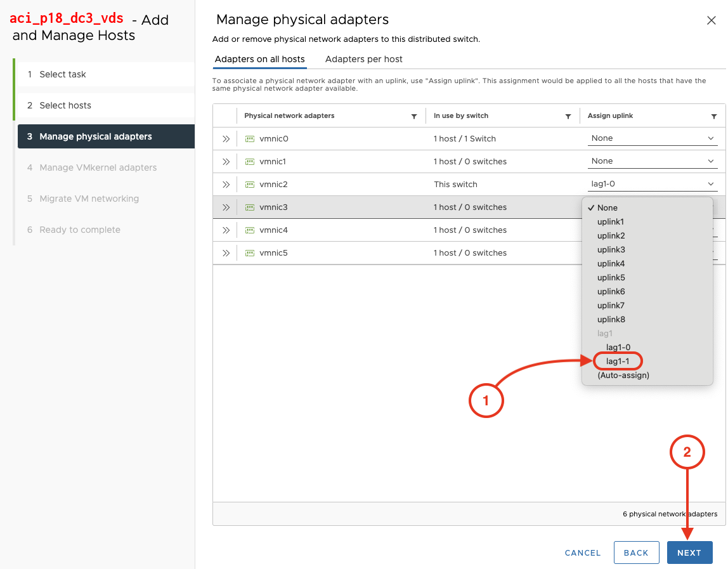The image size is (728, 569).
Task: Click the filter icon in In use by switch column
Action: pyautogui.click(x=568, y=117)
